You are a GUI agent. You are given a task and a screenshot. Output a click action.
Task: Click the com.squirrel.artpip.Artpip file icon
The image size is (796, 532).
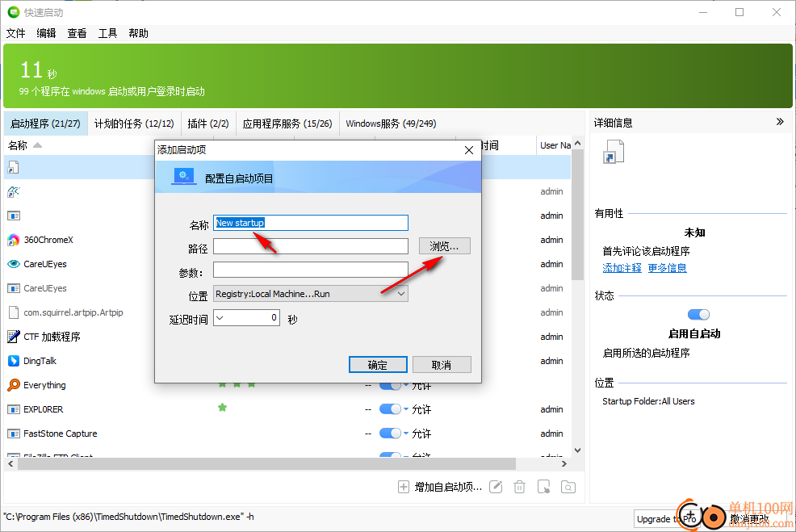coord(14,312)
